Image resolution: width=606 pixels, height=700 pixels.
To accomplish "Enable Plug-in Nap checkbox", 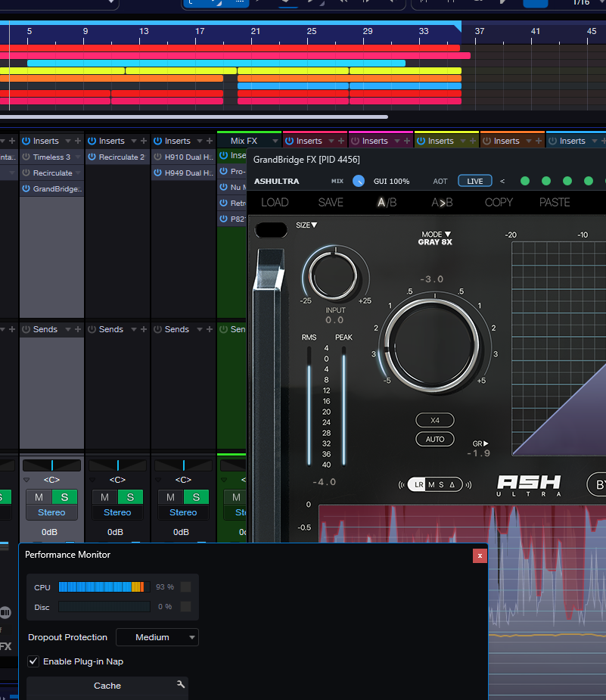I will click(x=33, y=661).
